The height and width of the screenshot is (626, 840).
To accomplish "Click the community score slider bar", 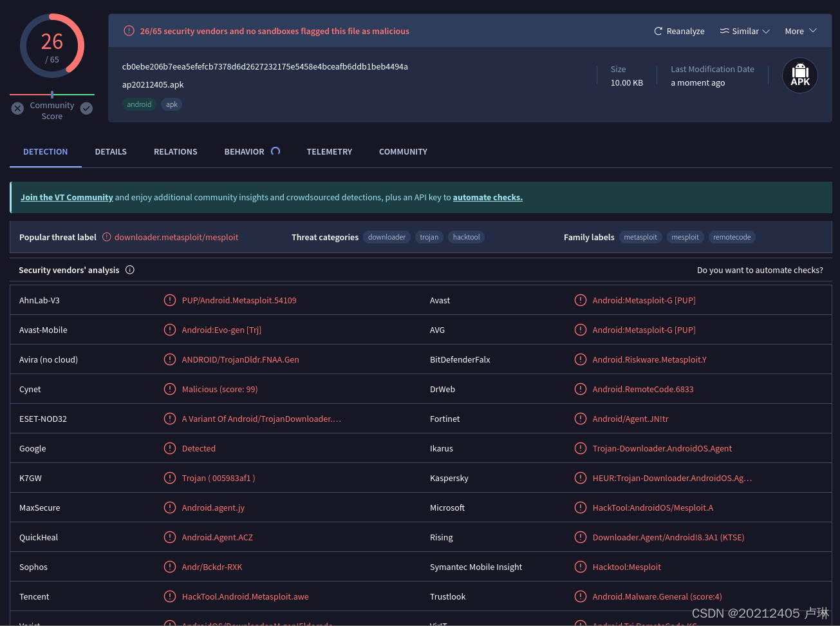I will coord(52,95).
